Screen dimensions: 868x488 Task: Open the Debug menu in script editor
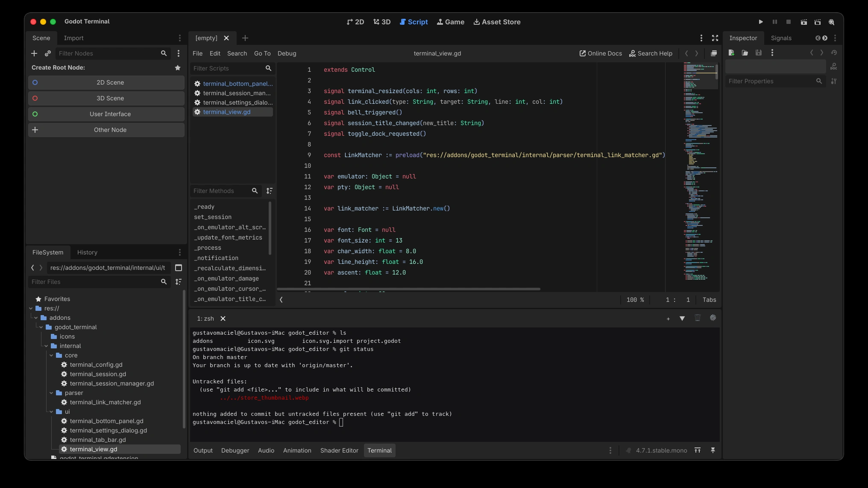(287, 53)
